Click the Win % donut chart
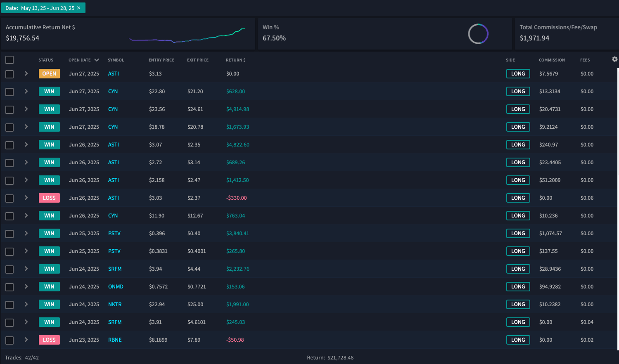The height and width of the screenshot is (364, 619). 478,34
